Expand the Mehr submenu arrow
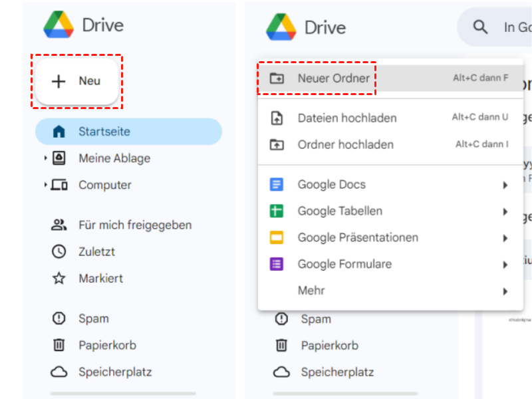Viewport: 532px width, 399px height. (505, 291)
